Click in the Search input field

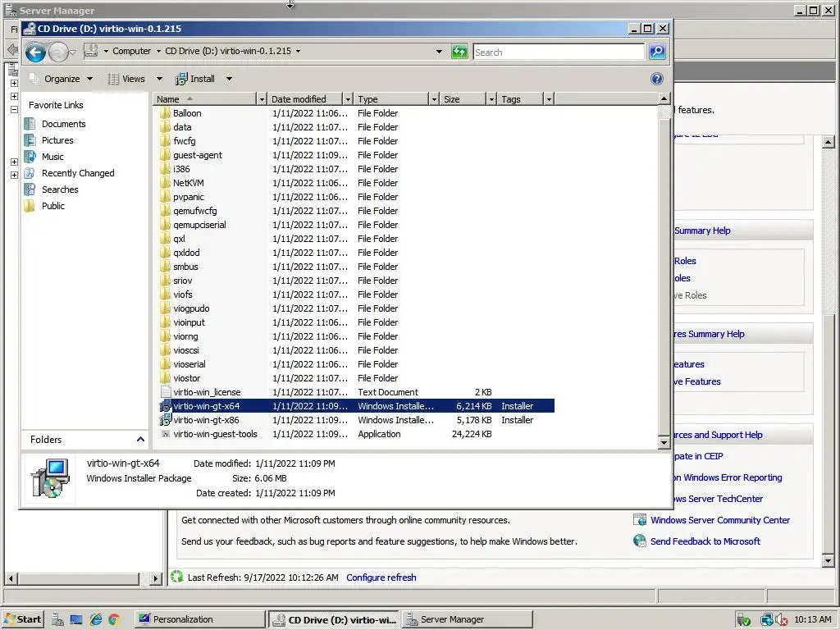pos(559,52)
